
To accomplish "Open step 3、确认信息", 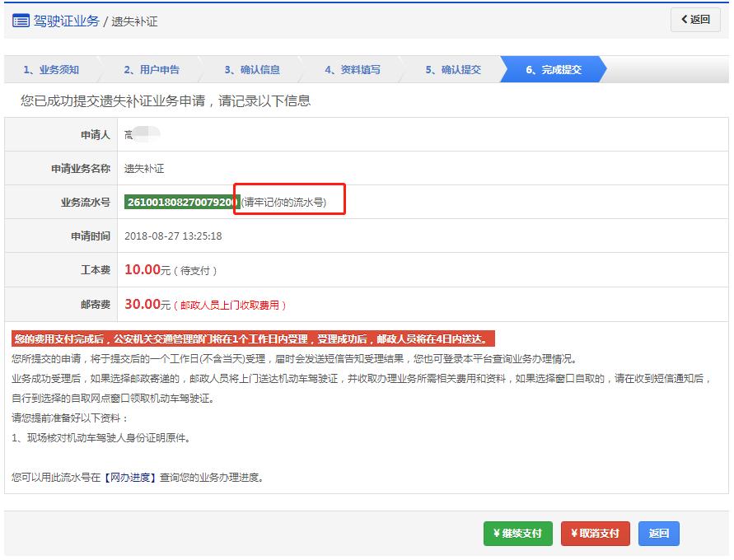I will tap(252, 70).
